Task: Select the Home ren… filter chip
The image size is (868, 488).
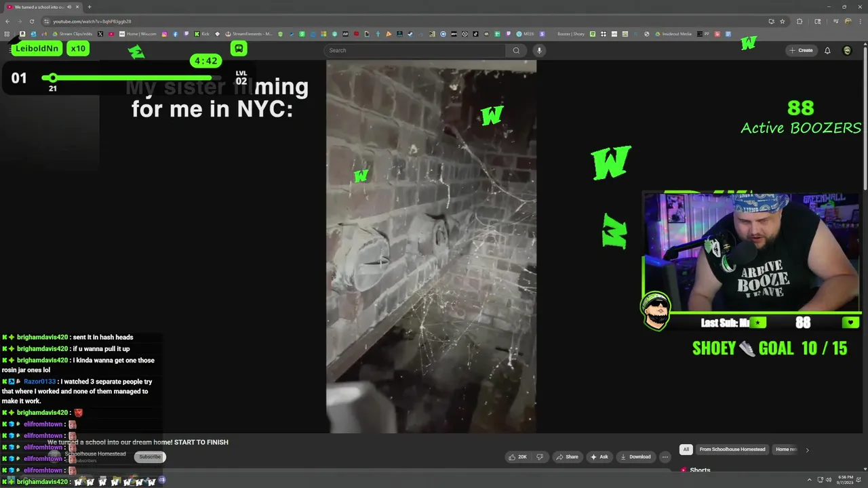Action: click(786, 449)
